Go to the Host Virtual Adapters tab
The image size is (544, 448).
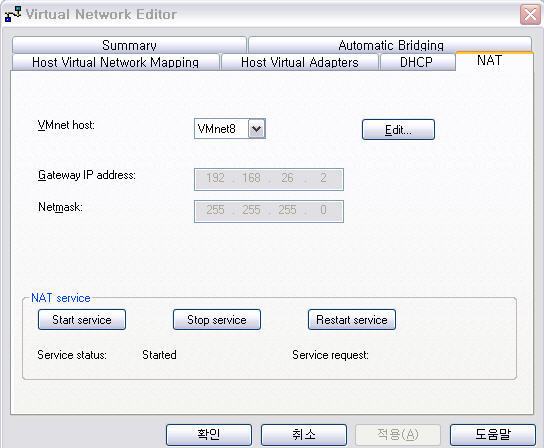coord(299,62)
